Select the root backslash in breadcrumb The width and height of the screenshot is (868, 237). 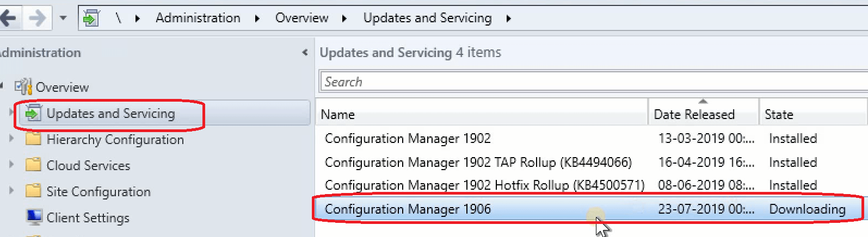click(x=118, y=18)
